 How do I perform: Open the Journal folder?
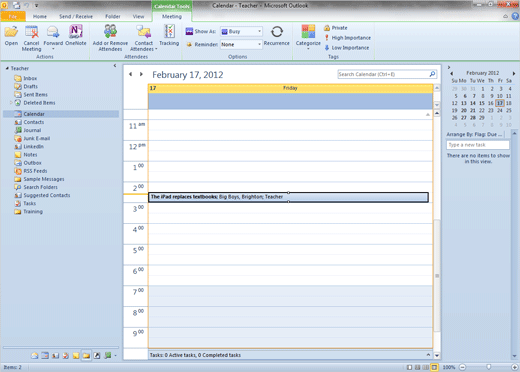tap(32, 130)
